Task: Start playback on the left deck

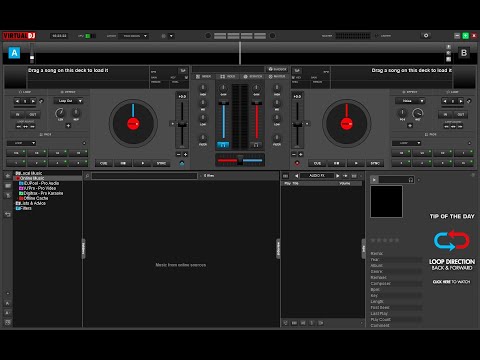Action: (143, 163)
